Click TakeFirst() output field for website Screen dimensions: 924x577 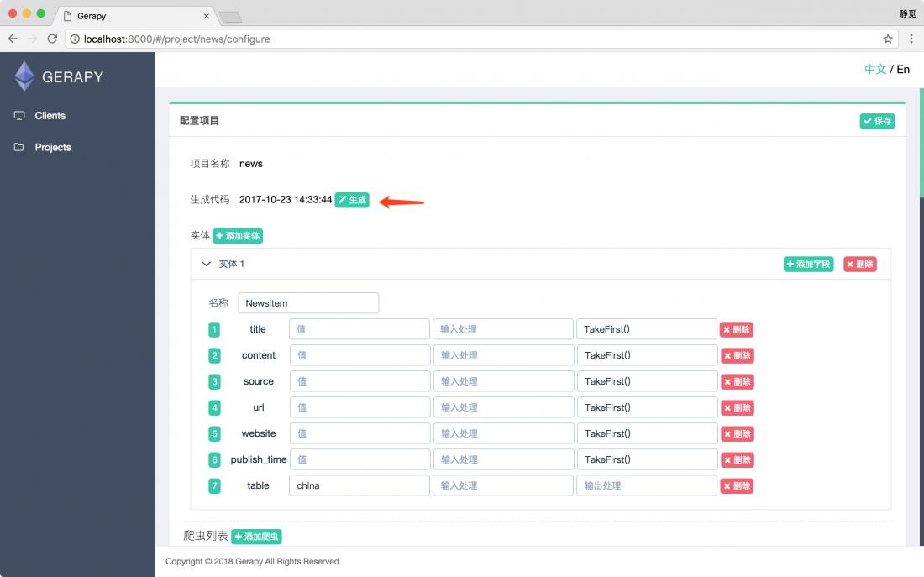(x=647, y=433)
